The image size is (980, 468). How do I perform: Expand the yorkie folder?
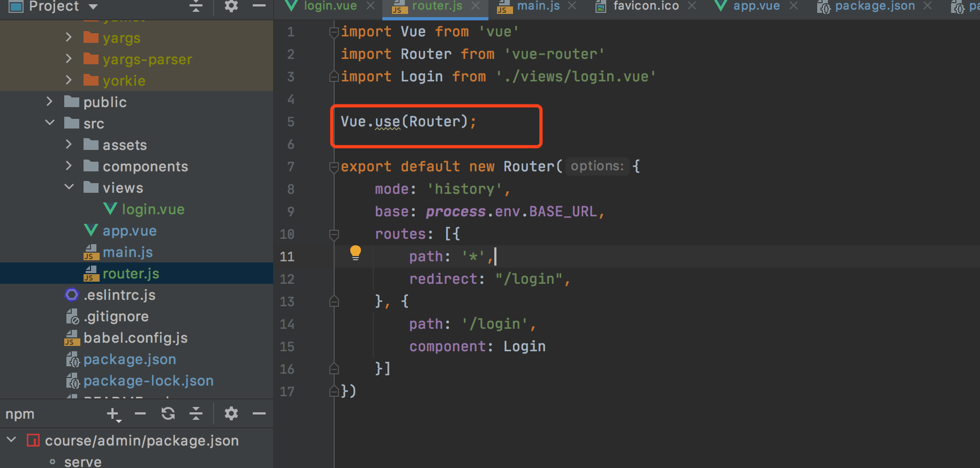(69, 80)
